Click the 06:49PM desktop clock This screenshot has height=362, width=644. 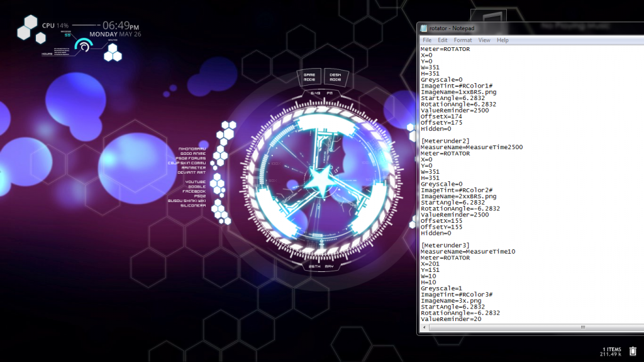click(121, 26)
